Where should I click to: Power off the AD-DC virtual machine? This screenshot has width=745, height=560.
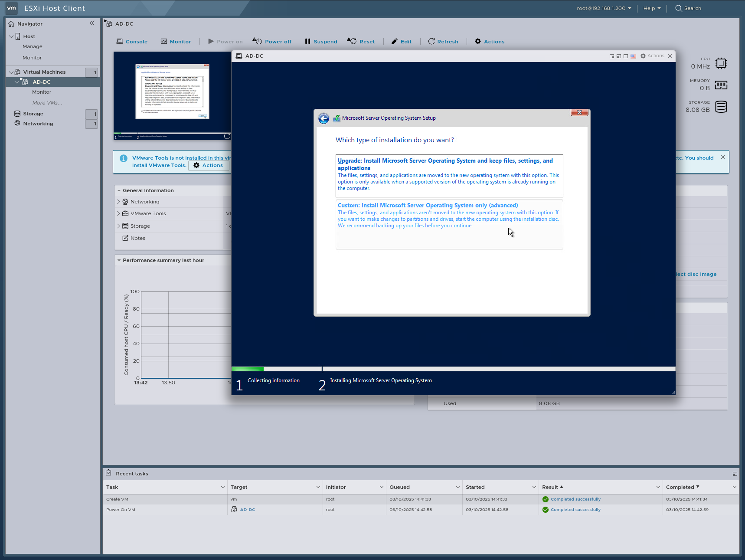[x=272, y=41]
